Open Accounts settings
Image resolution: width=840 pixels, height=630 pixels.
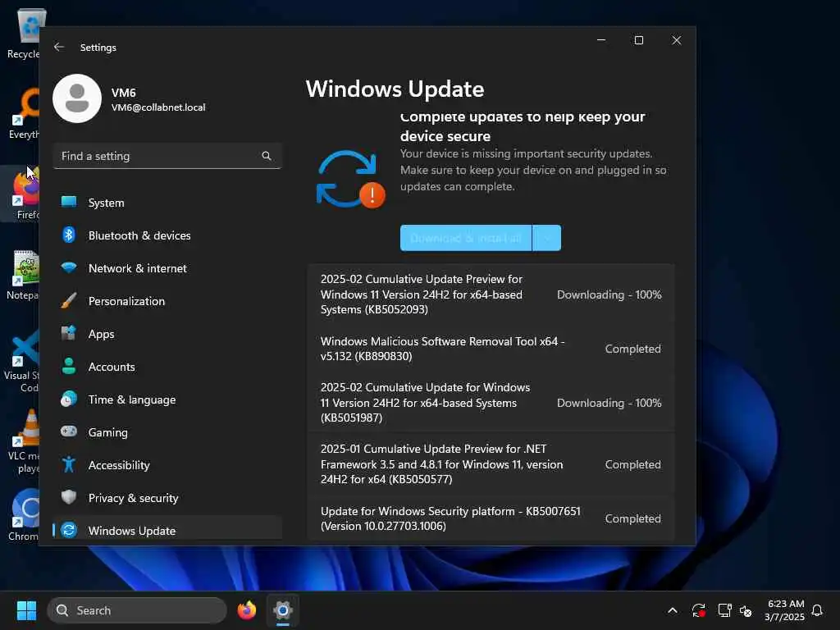(167, 367)
